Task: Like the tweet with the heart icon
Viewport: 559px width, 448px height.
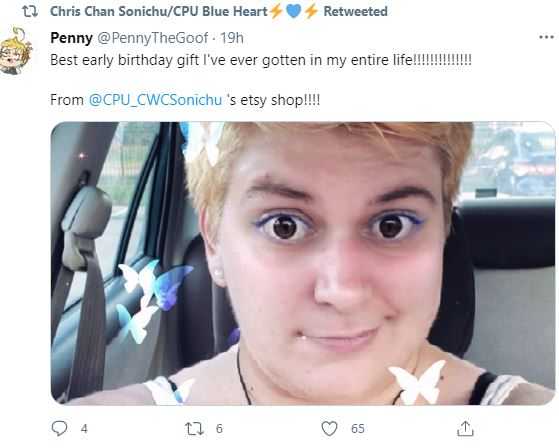Action: tap(329, 428)
